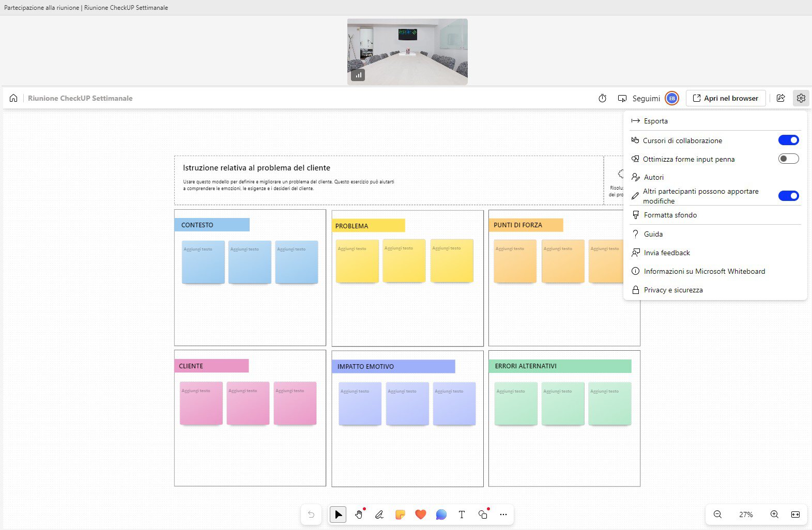Select the IMPATTO EMOTIVO section label
812x530 pixels.
(x=393, y=366)
